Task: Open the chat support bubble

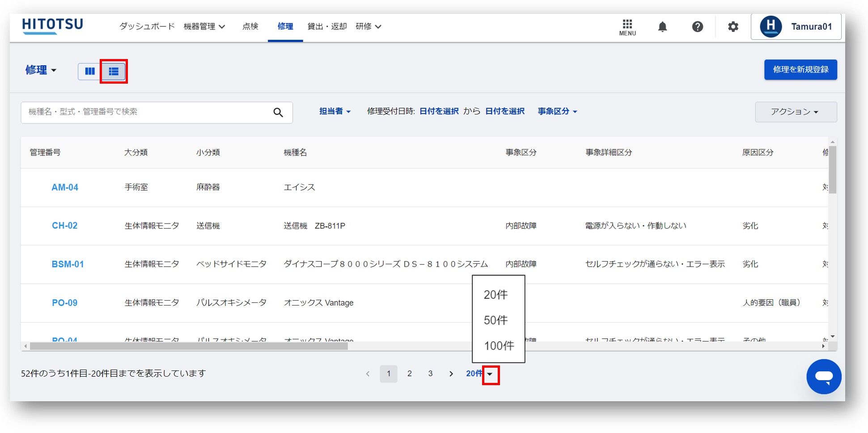Action: (824, 377)
